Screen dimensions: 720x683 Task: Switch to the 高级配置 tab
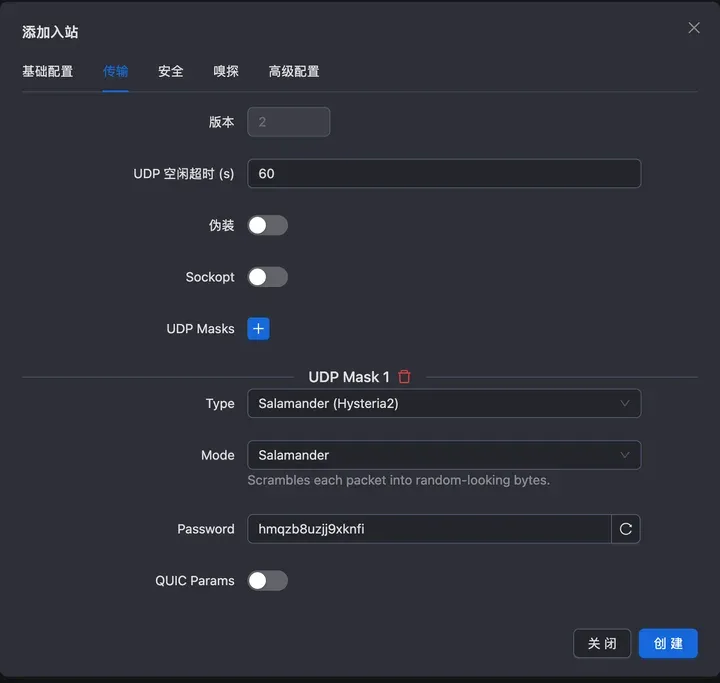pos(294,71)
